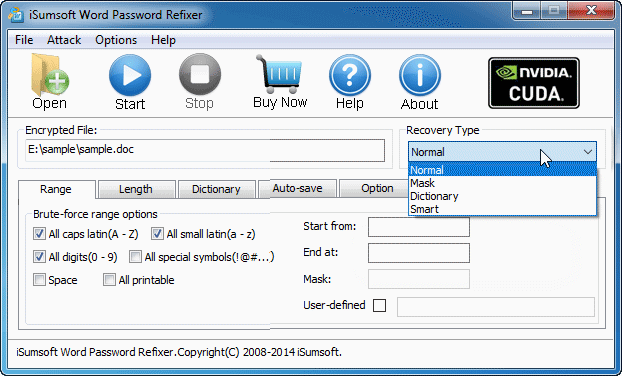Click the disabled Mask input field
Screen dimensions: 622x376
click(419, 279)
